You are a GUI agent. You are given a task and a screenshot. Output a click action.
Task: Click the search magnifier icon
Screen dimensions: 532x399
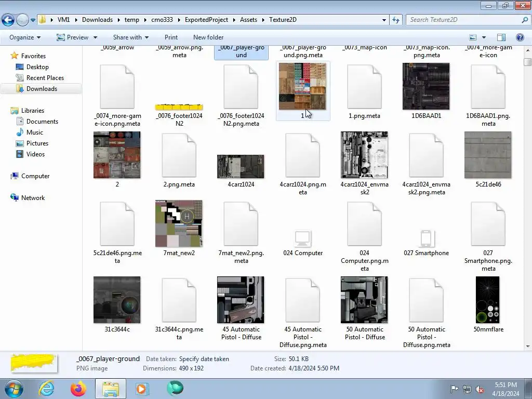point(525,20)
